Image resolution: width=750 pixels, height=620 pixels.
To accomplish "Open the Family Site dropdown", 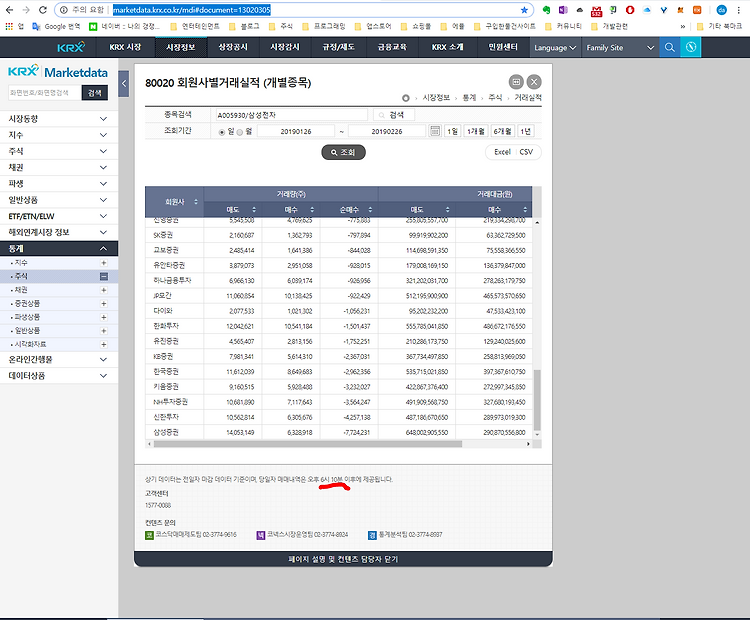I will point(620,47).
